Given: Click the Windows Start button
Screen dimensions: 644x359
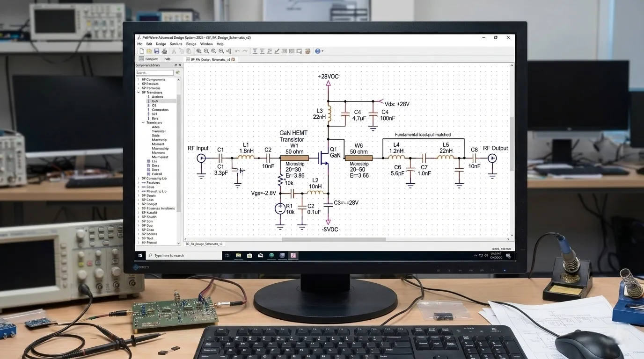Looking at the screenshot, I should pos(140,255).
